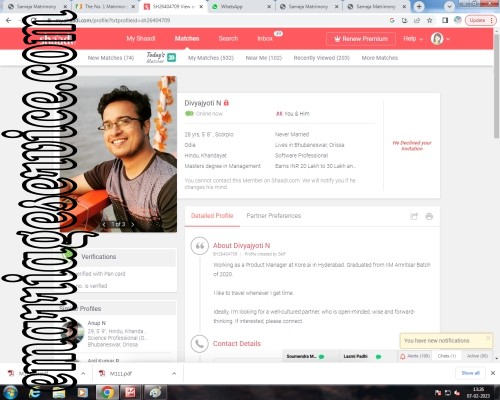Open Anup N similar profile

pos(97,323)
